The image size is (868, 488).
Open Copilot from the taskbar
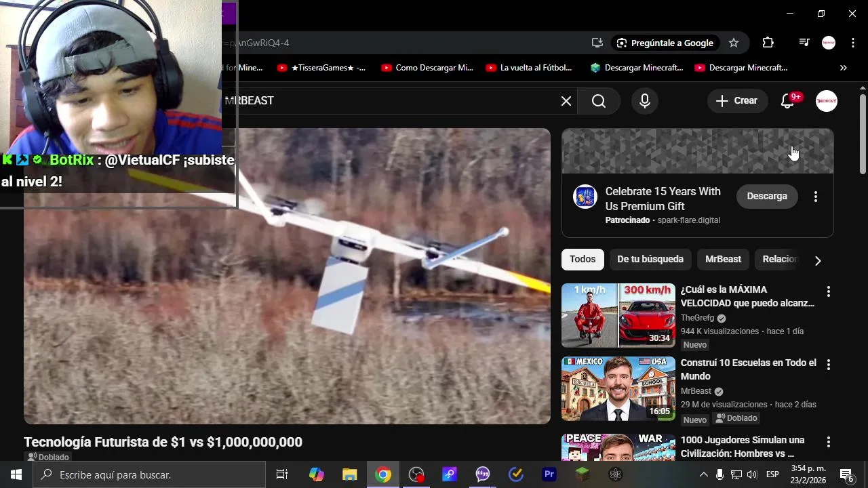[317, 474]
